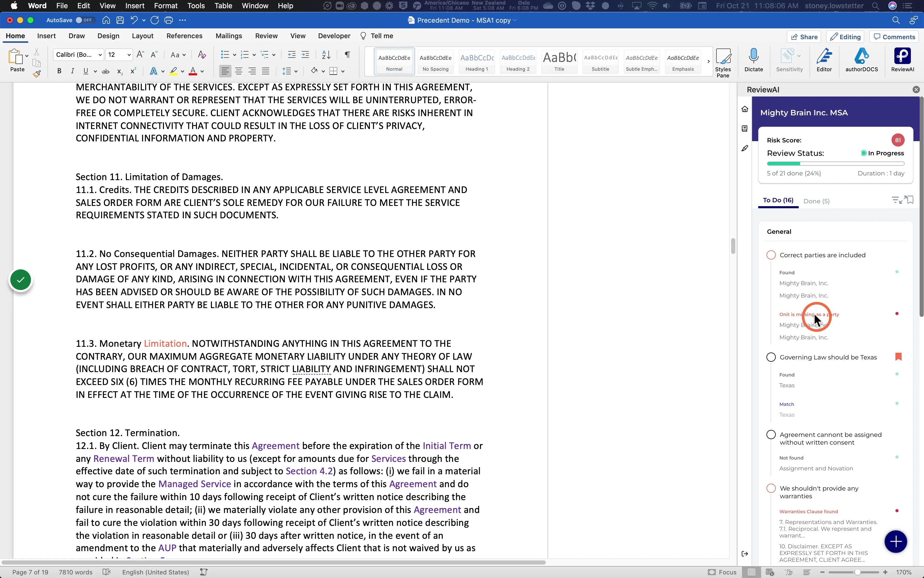Launch the authorDOCS ribbon icon
This screenshot has height=578, width=924.
click(x=861, y=60)
